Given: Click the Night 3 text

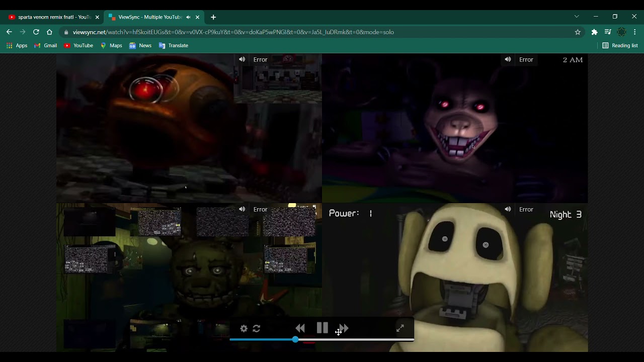Looking at the screenshot, I should click(x=566, y=215).
